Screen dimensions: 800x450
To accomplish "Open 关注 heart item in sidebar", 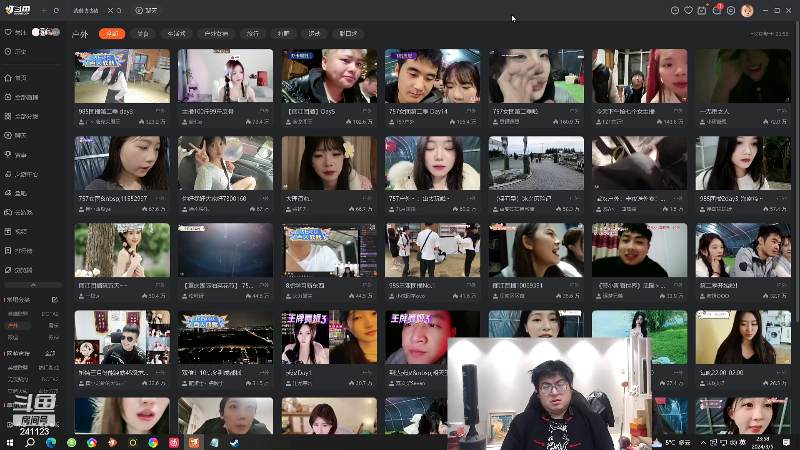I will (x=15, y=32).
